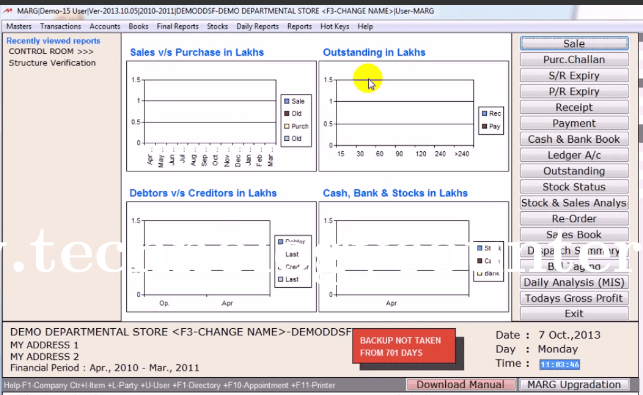Click the MARG logo icon in title bar
The height and width of the screenshot is (395, 643).
pyautogui.click(x=7, y=11)
